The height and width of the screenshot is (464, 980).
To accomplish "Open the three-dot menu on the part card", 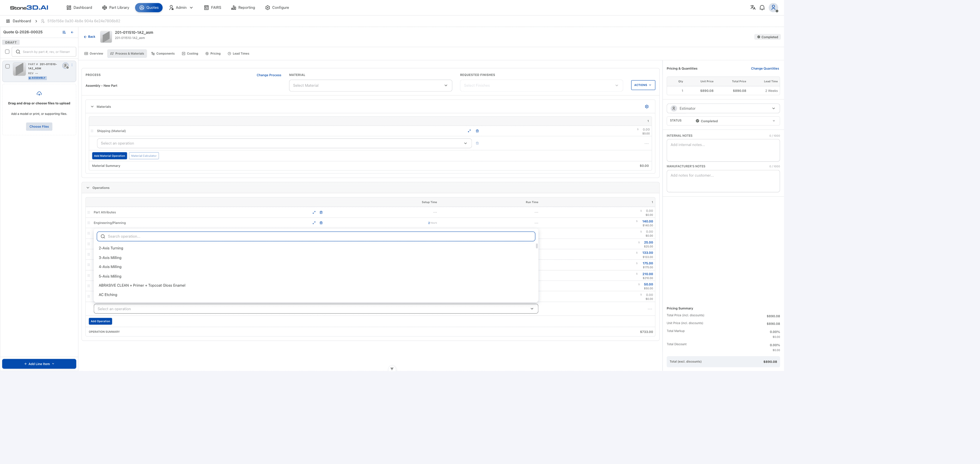I will click(x=72, y=65).
